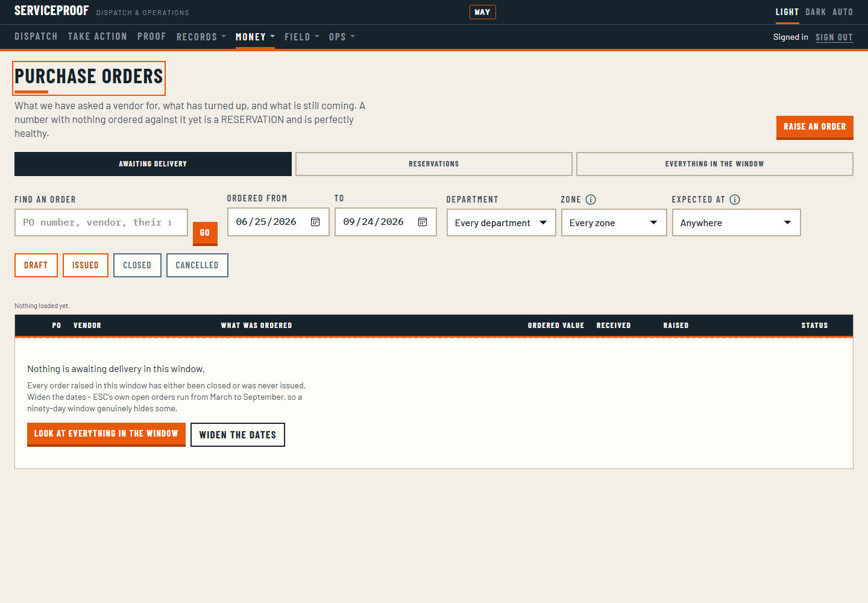The image size is (868, 603).
Task: Click the Received column header
Action: coord(614,326)
